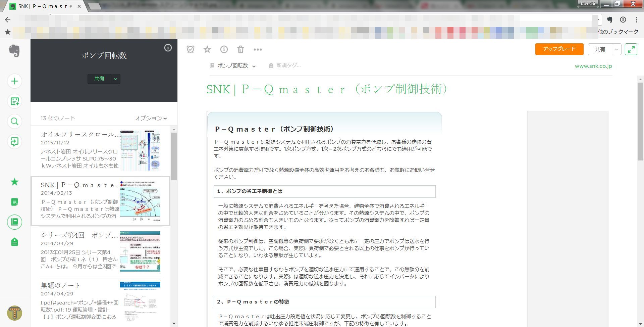The height and width of the screenshot is (327, 644).
Task: Open 他のブックマーク bookmarks folder
Action: pos(618,32)
